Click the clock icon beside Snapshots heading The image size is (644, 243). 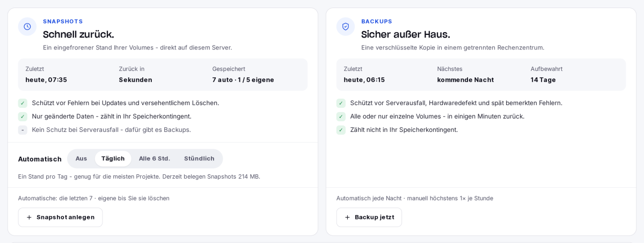pyautogui.click(x=27, y=26)
